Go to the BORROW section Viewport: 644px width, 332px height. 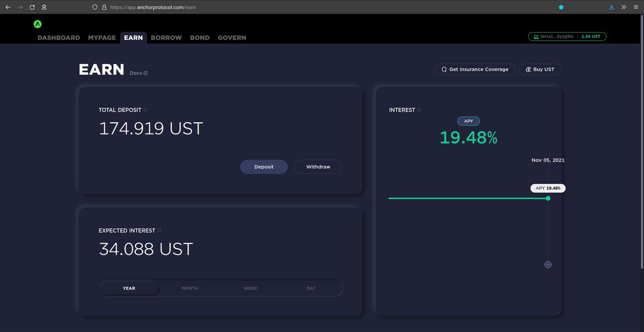[166, 38]
